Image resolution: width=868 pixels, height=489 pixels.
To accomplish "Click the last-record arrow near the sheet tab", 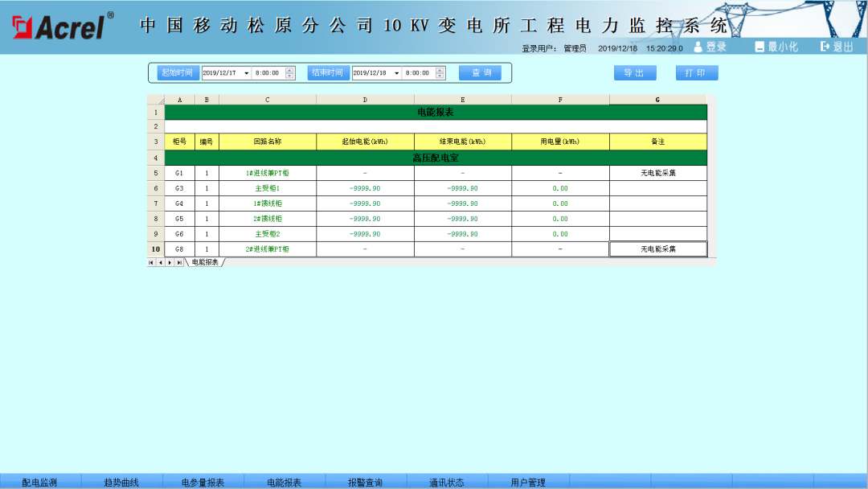I will coord(179,262).
